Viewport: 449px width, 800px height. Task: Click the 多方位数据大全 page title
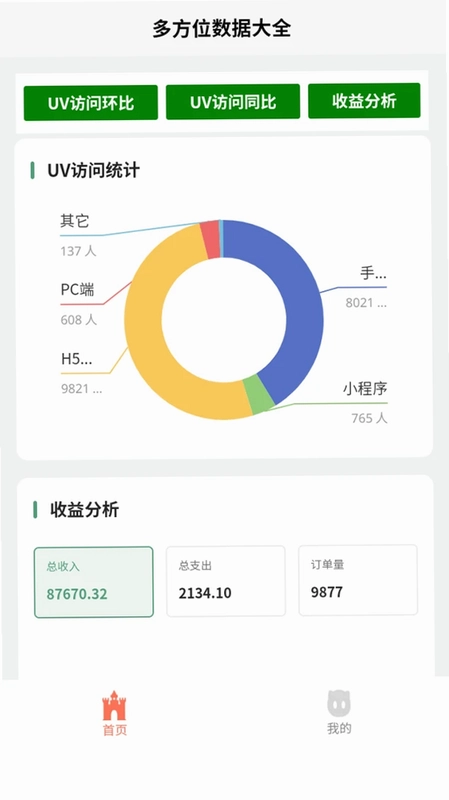pyautogui.click(x=222, y=28)
